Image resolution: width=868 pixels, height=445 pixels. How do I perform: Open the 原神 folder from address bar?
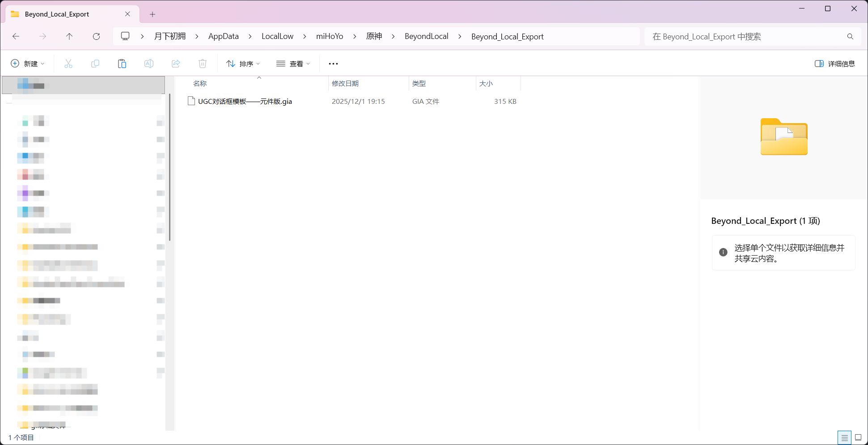[x=374, y=36]
